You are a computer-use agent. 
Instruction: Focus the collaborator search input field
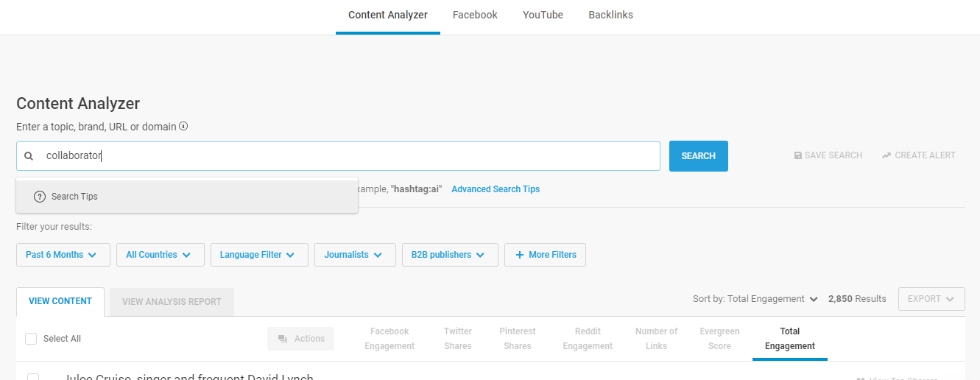(338, 156)
